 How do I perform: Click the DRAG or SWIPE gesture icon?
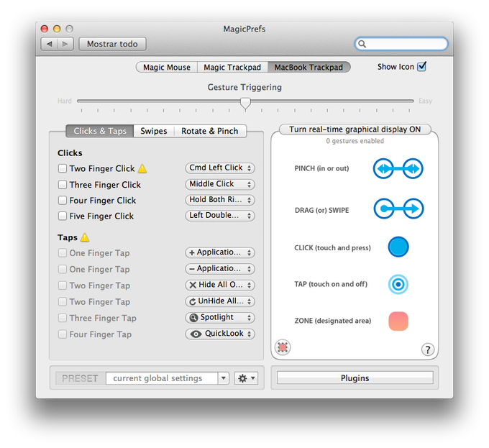398,209
